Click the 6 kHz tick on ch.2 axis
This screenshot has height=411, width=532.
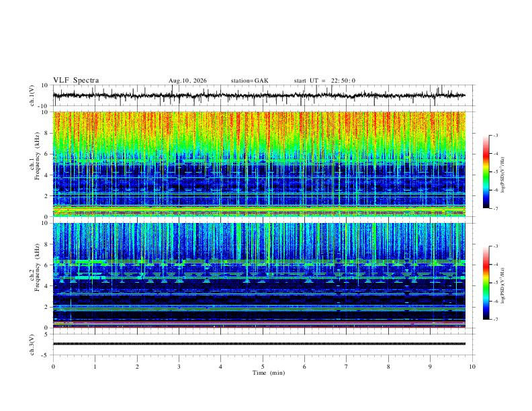coord(46,265)
